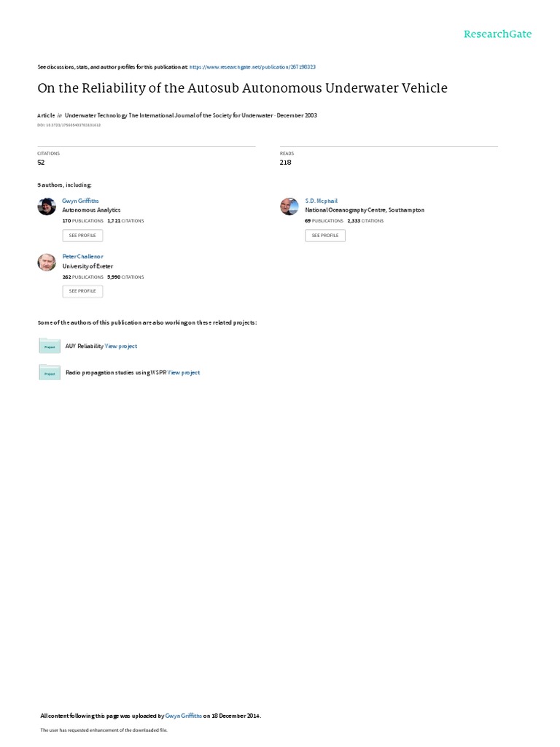Click Gwyn Griffiths profile photo

tap(47, 206)
